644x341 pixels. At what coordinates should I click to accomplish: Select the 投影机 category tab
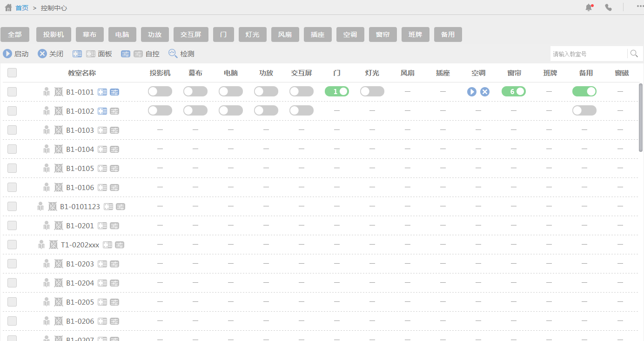[x=54, y=34]
